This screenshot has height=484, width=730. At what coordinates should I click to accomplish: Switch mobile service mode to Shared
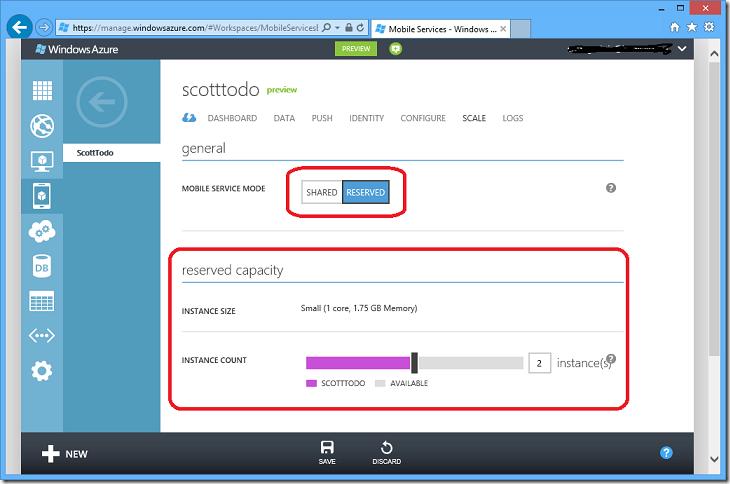(x=322, y=192)
